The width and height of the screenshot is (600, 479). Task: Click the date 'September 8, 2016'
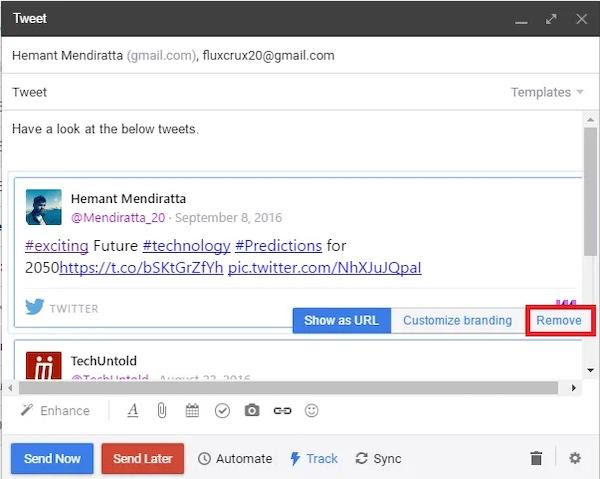coord(228,218)
